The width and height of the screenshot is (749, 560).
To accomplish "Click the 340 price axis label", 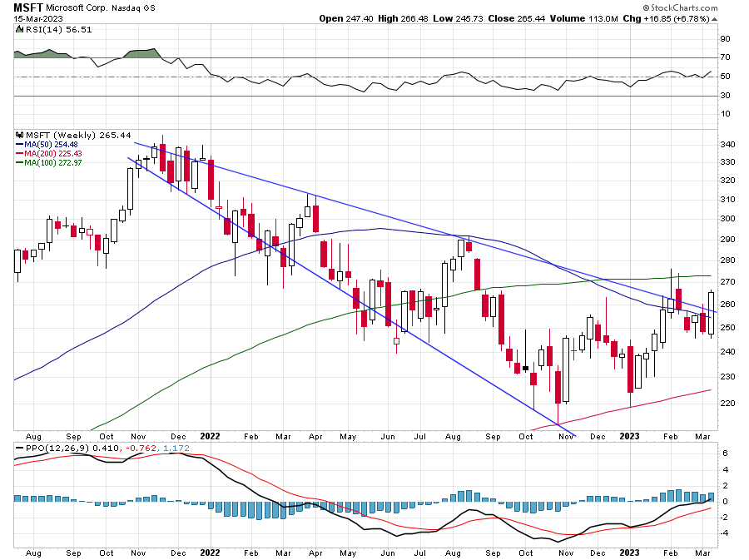I will point(727,144).
